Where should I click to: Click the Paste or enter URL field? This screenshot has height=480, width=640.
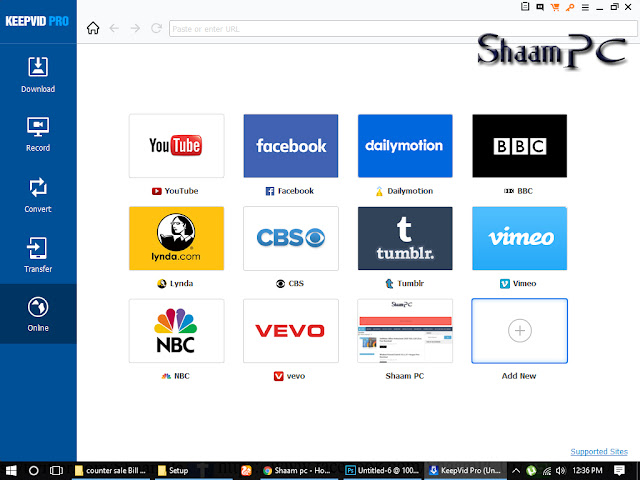point(403,29)
